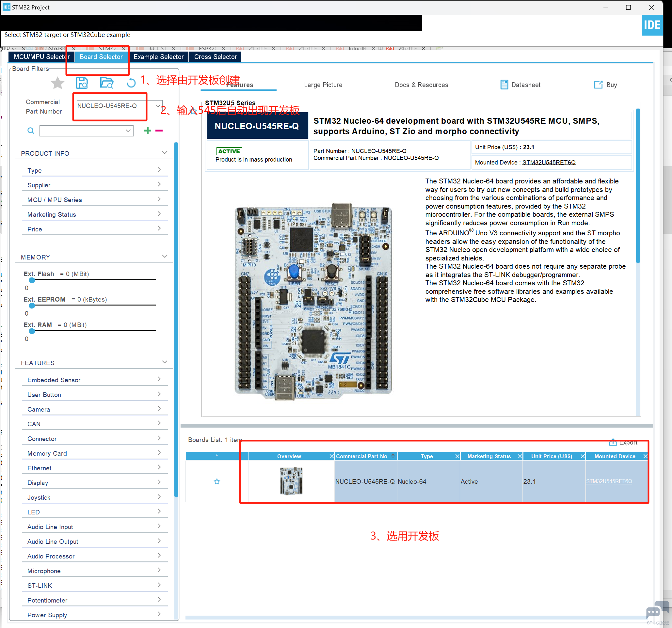
Task: Expand the Camera filter
Action: [95, 409]
